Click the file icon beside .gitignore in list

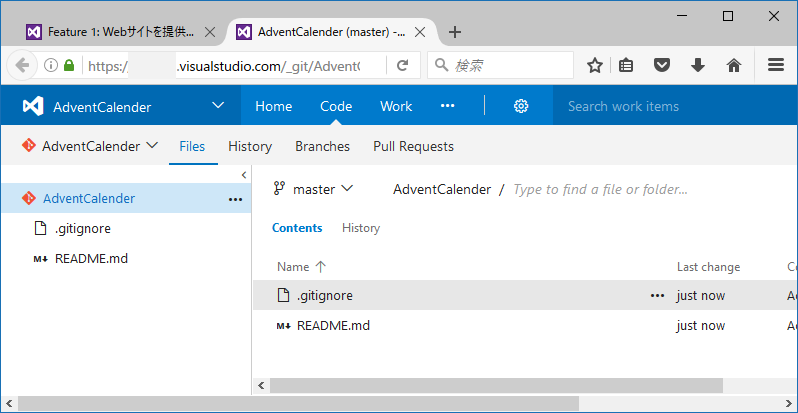pos(283,295)
